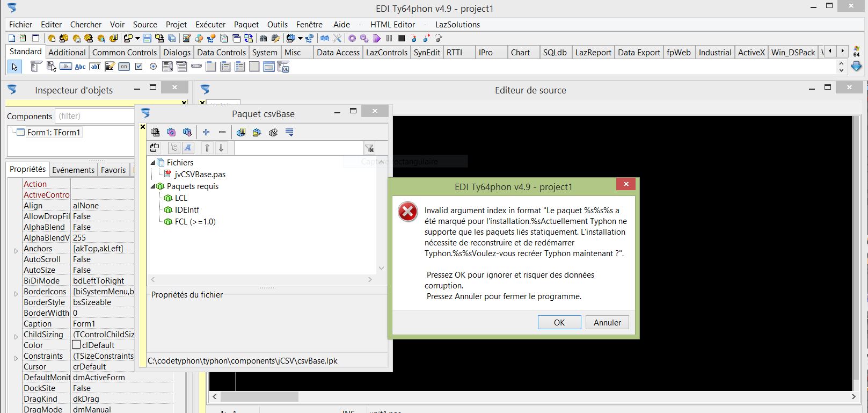Image resolution: width=868 pixels, height=413 pixels.
Task: Click the binoculars Find icon in main toolbar
Action: [263, 38]
